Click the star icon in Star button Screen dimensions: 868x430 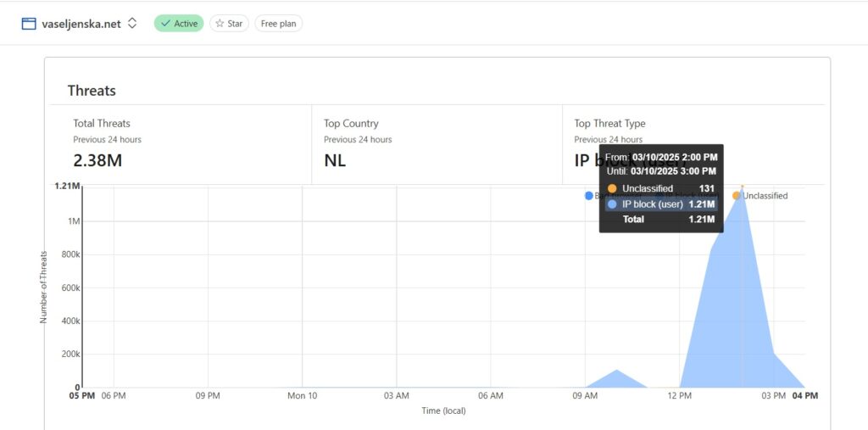pyautogui.click(x=220, y=23)
